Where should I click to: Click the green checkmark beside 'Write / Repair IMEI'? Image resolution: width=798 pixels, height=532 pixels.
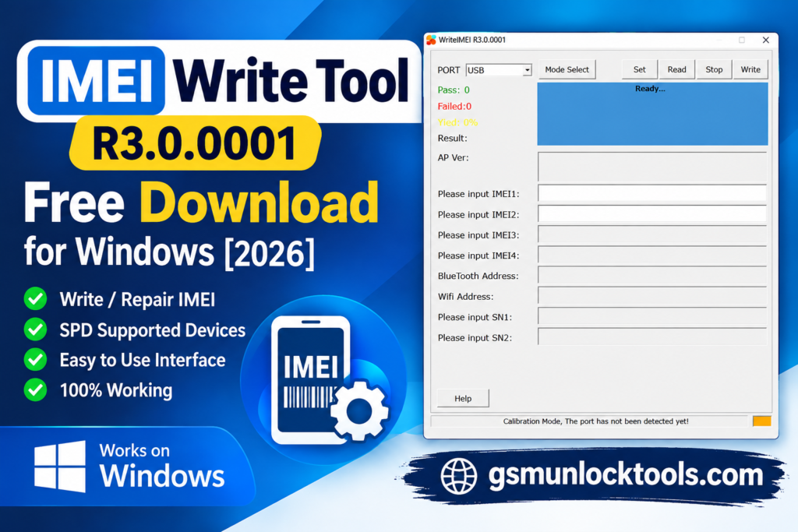pyautogui.click(x=36, y=298)
